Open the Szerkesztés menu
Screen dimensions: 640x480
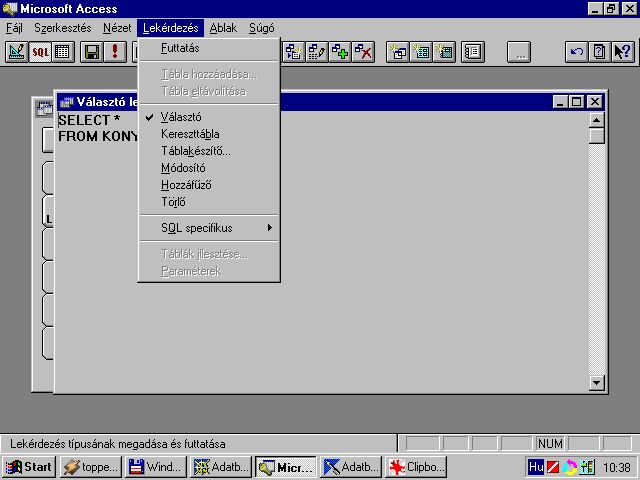(62, 28)
